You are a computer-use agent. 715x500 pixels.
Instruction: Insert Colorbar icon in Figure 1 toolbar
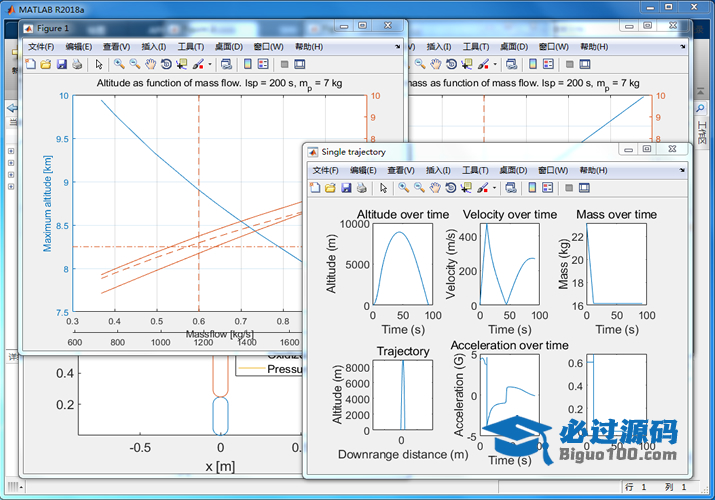(x=248, y=64)
